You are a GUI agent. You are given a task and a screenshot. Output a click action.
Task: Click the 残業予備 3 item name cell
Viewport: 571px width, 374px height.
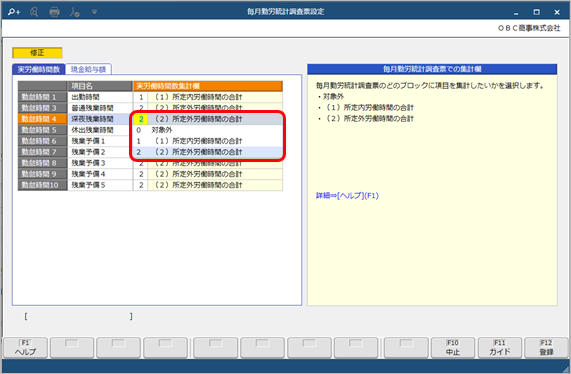(100, 163)
